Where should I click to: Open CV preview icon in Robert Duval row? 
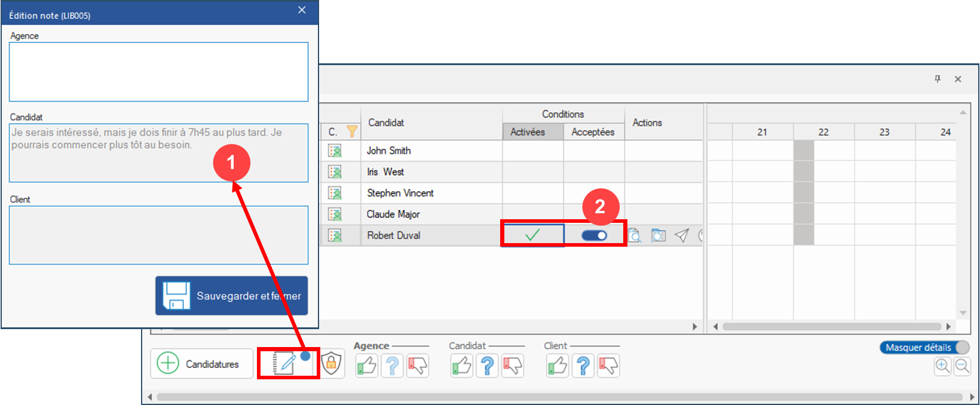635,235
